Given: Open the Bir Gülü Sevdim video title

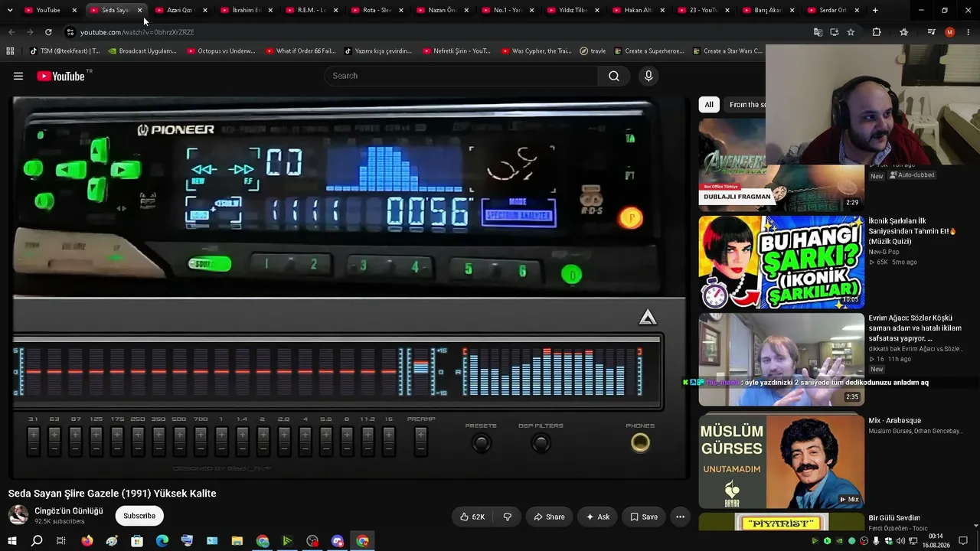Looking at the screenshot, I should pos(894,518).
